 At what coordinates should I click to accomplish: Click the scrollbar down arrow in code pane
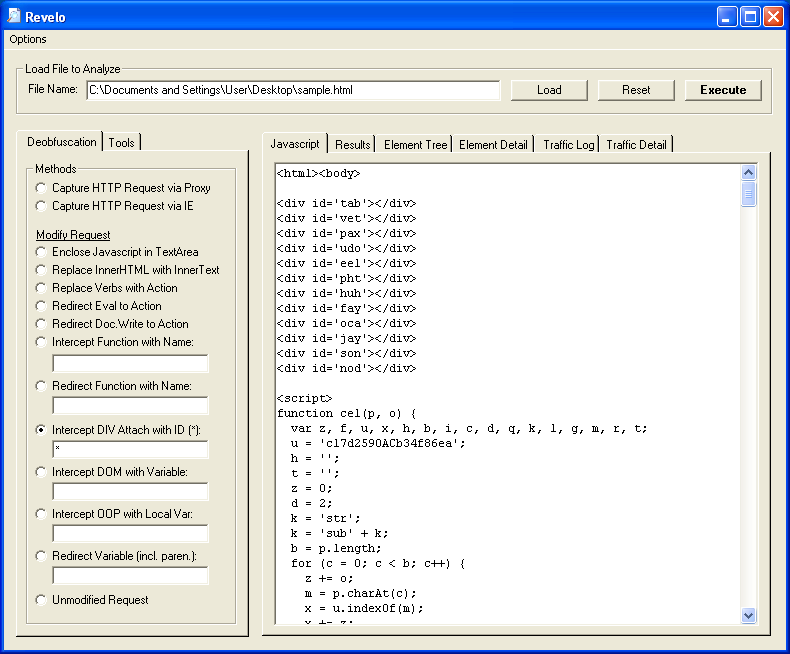click(749, 615)
